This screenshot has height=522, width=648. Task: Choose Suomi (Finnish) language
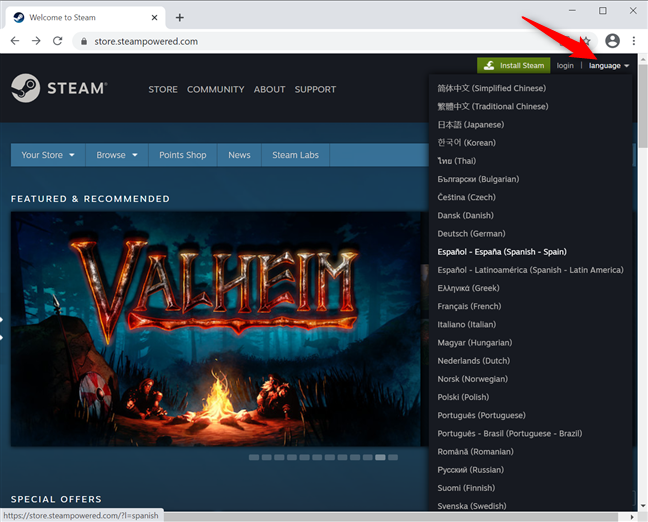(466, 488)
